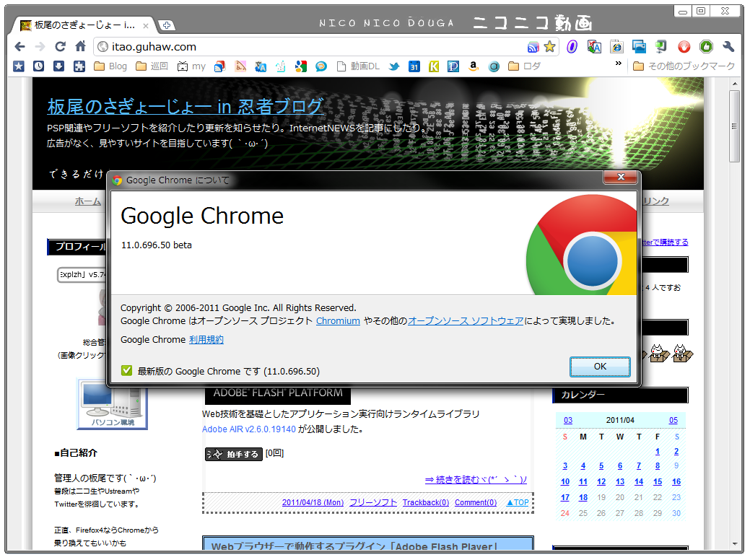
Task: Go to next month 05 in calendar
Action: click(673, 420)
